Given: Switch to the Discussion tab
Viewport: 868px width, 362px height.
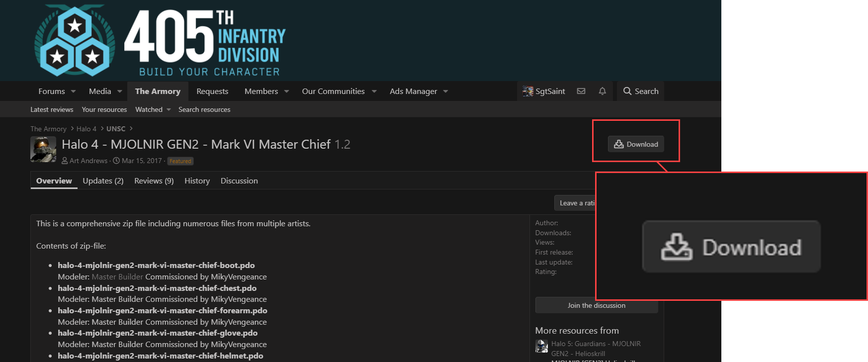Looking at the screenshot, I should [239, 181].
